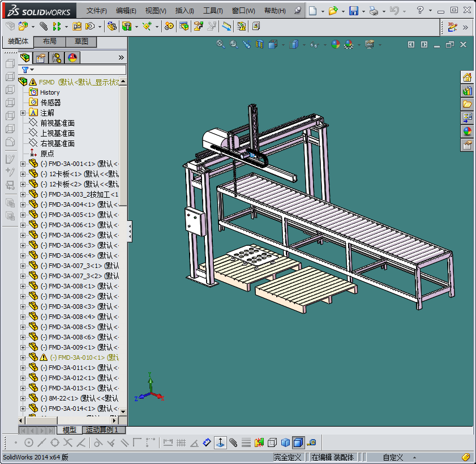Open the 工具(T) menu
476x464 pixels.
click(213, 11)
